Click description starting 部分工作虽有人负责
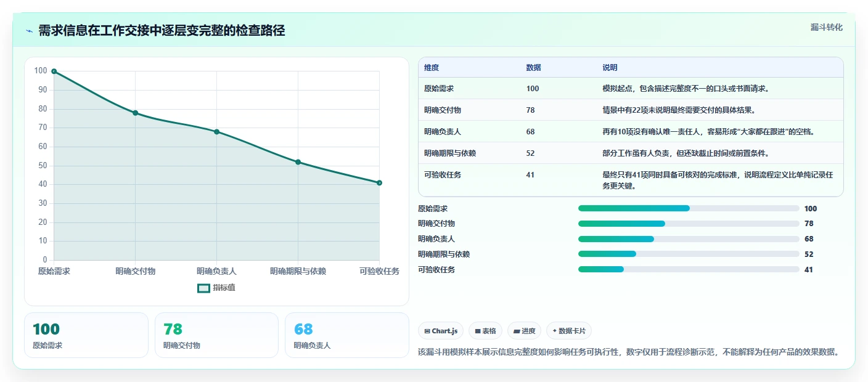Screen dimensions: 868x382 pos(686,153)
